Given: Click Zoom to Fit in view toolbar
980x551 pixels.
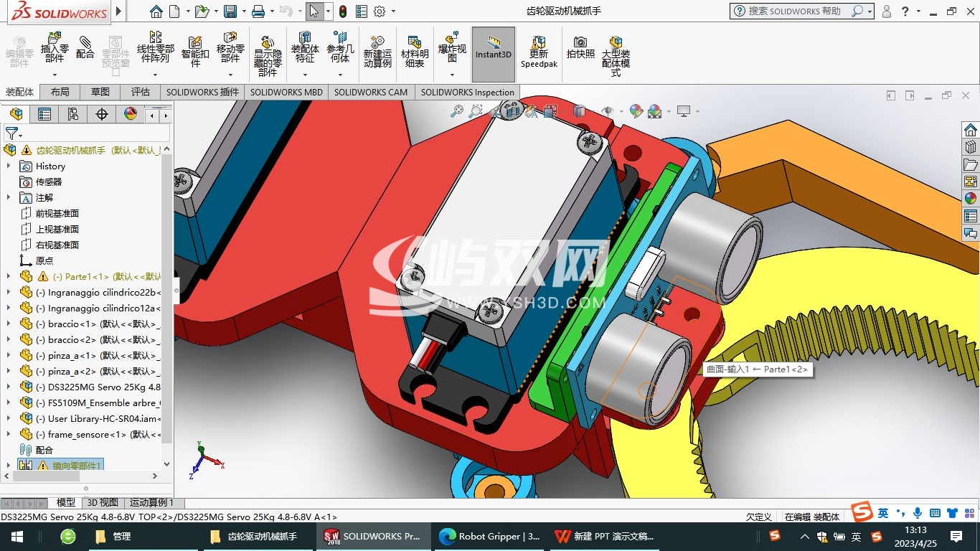Looking at the screenshot, I should click(x=457, y=111).
